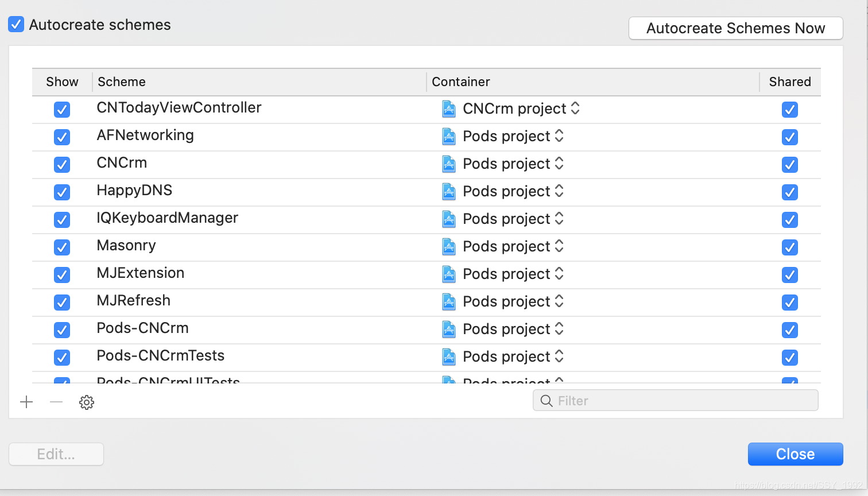Click the Filter search field
The height and width of the screenshot is (496, 868).
pyautogui.click(x=676, y=401)
